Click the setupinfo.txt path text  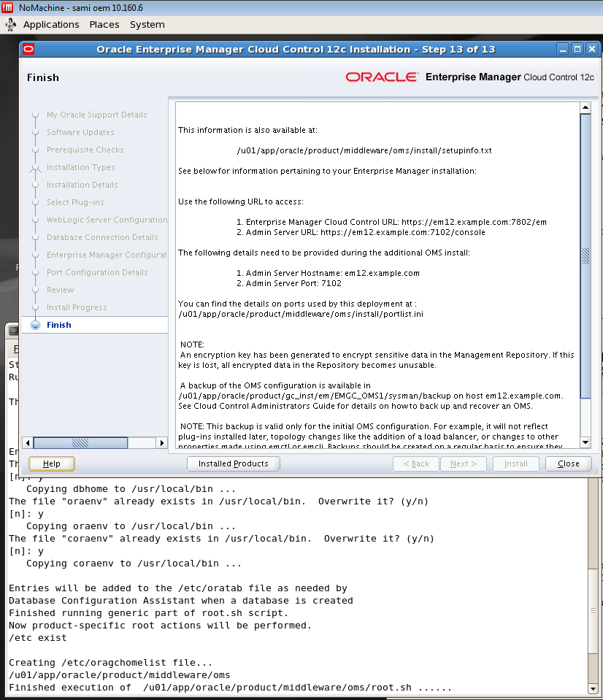364,150
